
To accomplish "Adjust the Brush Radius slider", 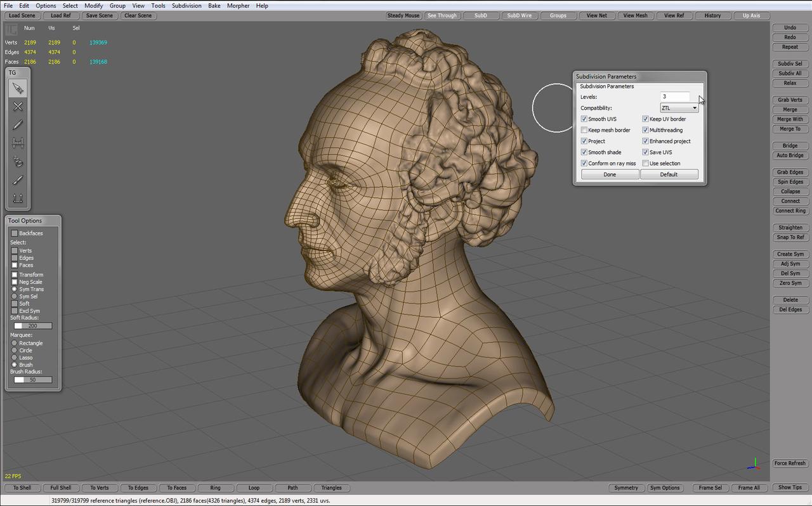I will [33, 380].
